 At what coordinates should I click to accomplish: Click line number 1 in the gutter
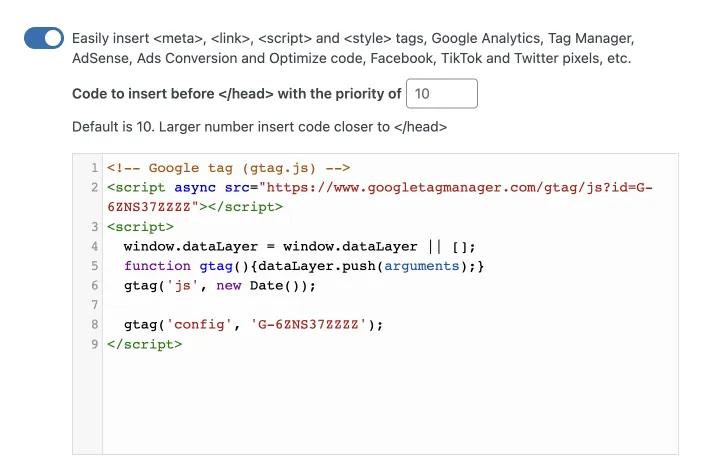[x=94, y=168]
